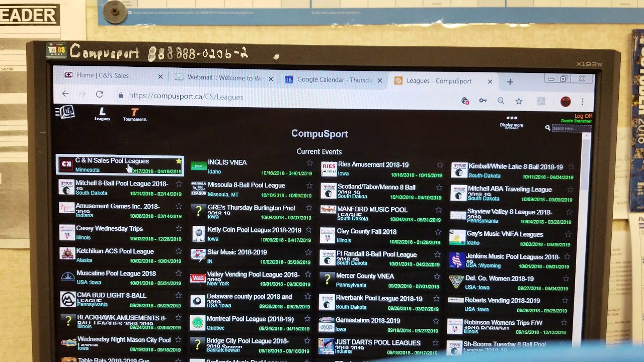Open the Tournaments section

135,115
